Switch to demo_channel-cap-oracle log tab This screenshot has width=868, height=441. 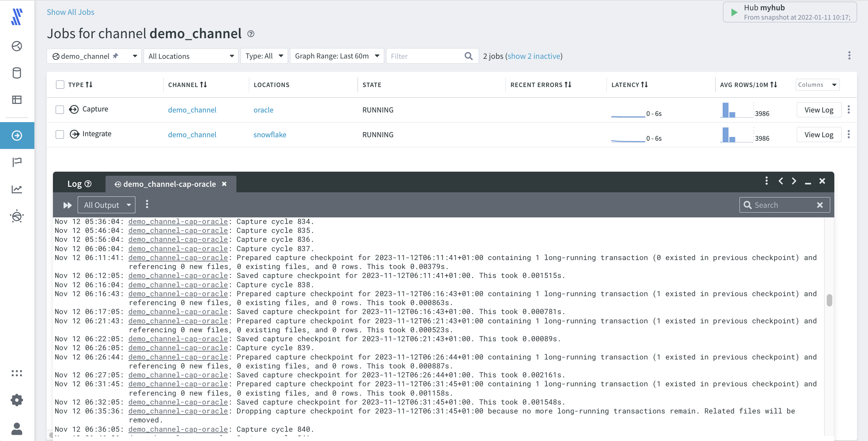[x=168, y=183]
